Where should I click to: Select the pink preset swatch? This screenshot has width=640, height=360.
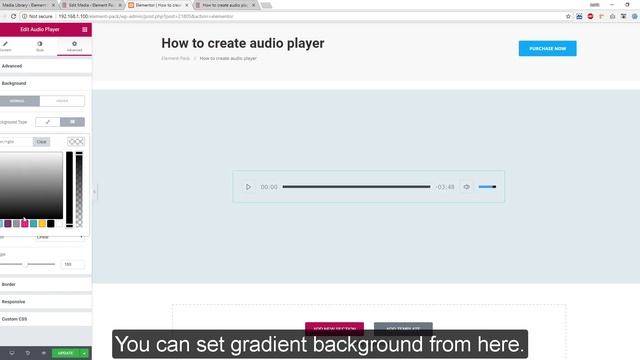pos(25,223)
